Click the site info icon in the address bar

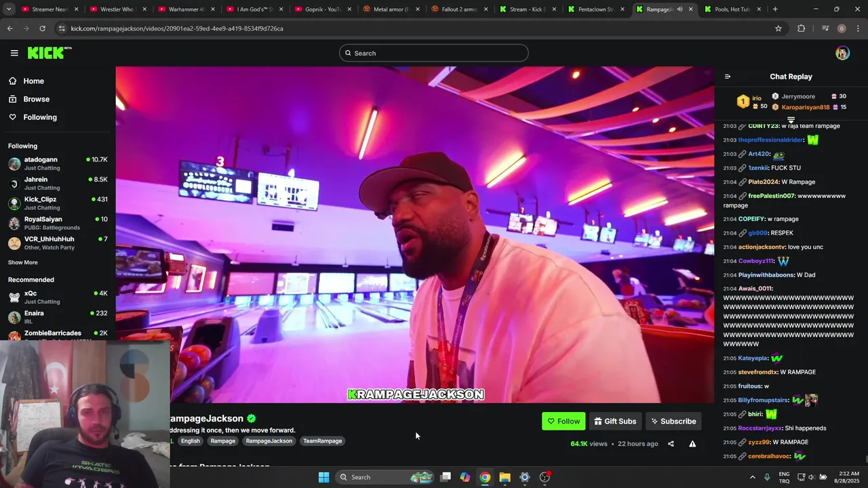coord(62,28)
